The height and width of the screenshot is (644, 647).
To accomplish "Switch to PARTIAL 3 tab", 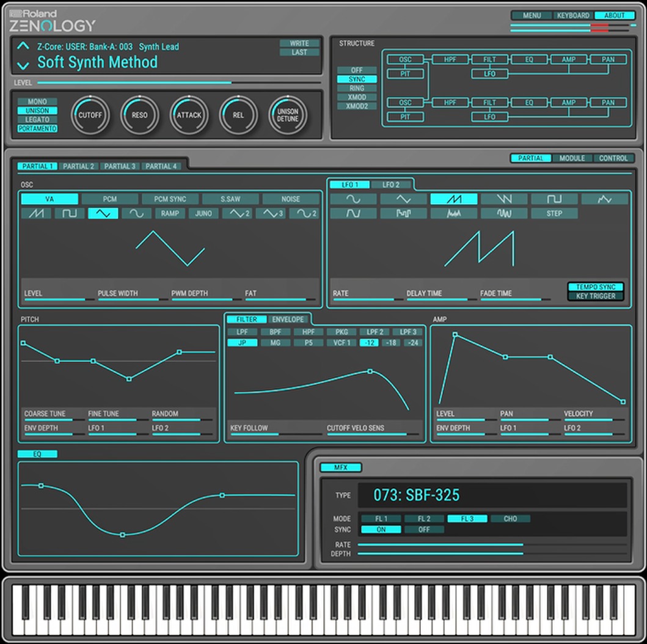I will [120, 166].
